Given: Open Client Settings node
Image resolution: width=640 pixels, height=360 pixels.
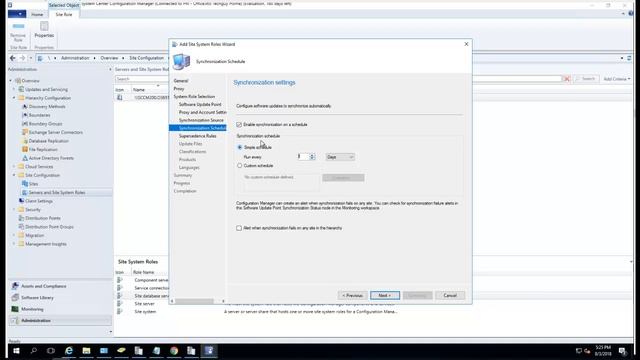Looking at the screenshot, I should pyautogui.click(x=39, y=201).
